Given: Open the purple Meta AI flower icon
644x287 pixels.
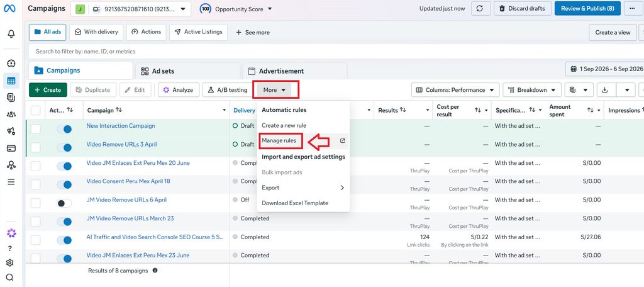Looking at the screenshot, I should click(x=11, y=233).
